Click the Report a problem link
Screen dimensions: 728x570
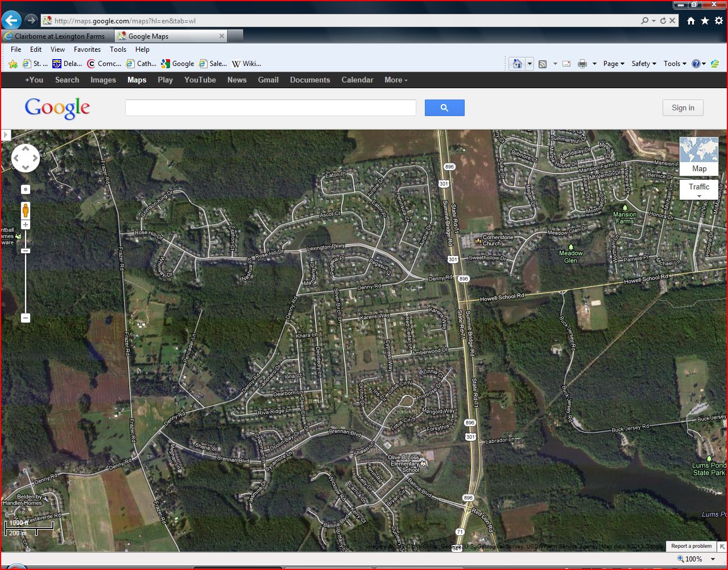691,546
